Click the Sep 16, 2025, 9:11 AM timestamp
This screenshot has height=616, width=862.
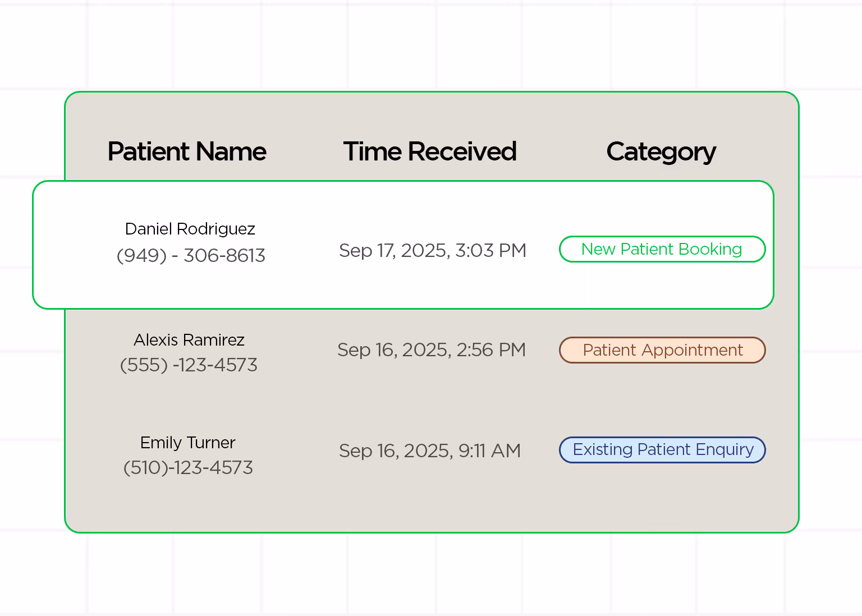point(430,450)
